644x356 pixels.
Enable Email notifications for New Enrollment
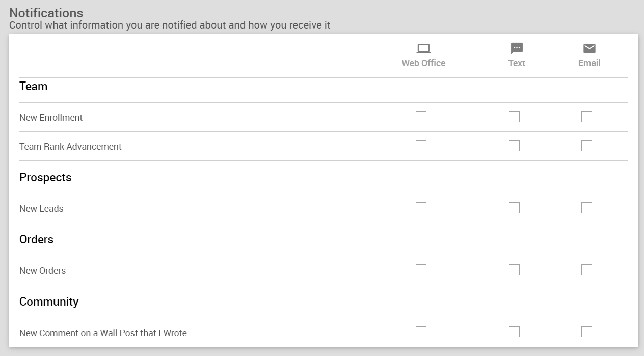point(587,117)
